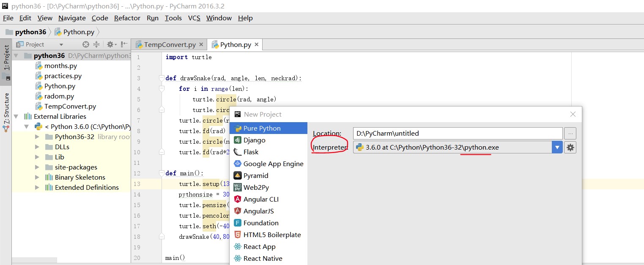Open interpreter gear settings button
This screenshot has height=265, width=644.
(x=570, y=147)
